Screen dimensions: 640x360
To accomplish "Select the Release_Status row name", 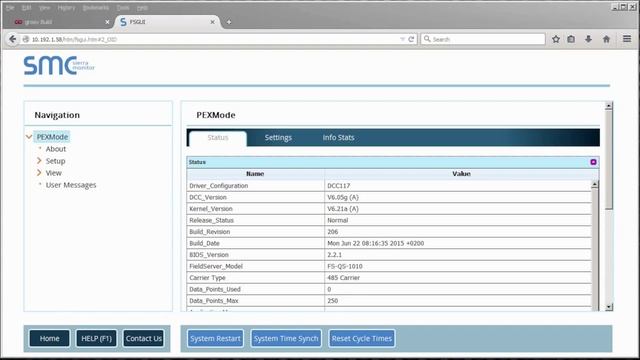I will tap(211, 220).
